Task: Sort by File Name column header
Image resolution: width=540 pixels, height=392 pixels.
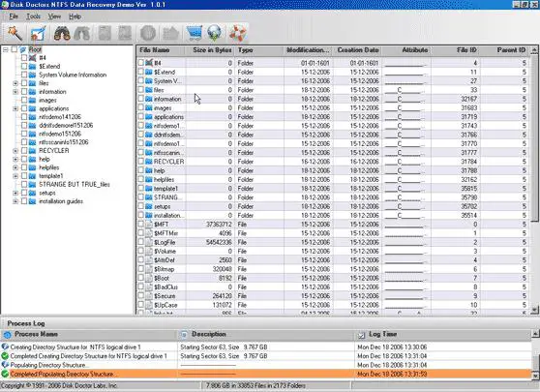Action: pyautogui.click(x=162, y=50)
